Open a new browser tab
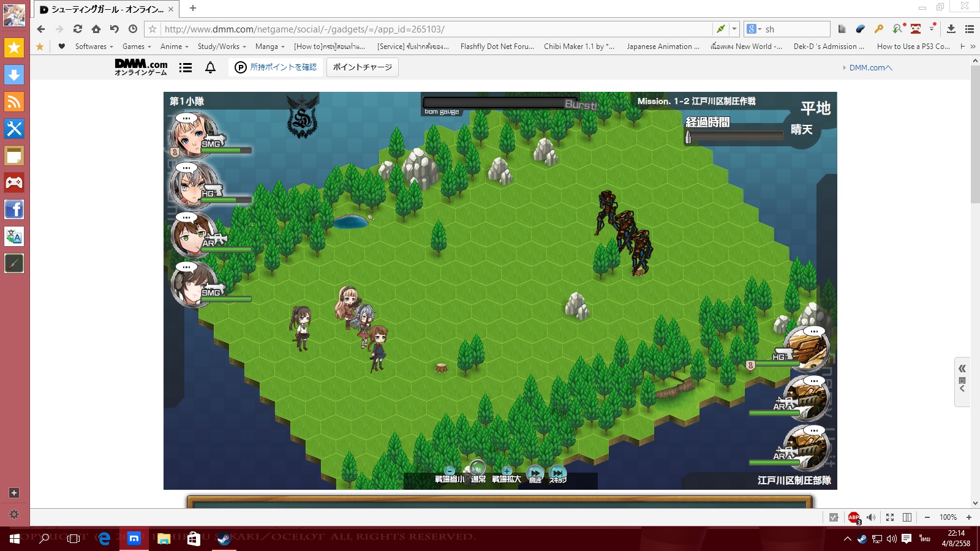Screen dimensions: 980x551 click(193, 8)
